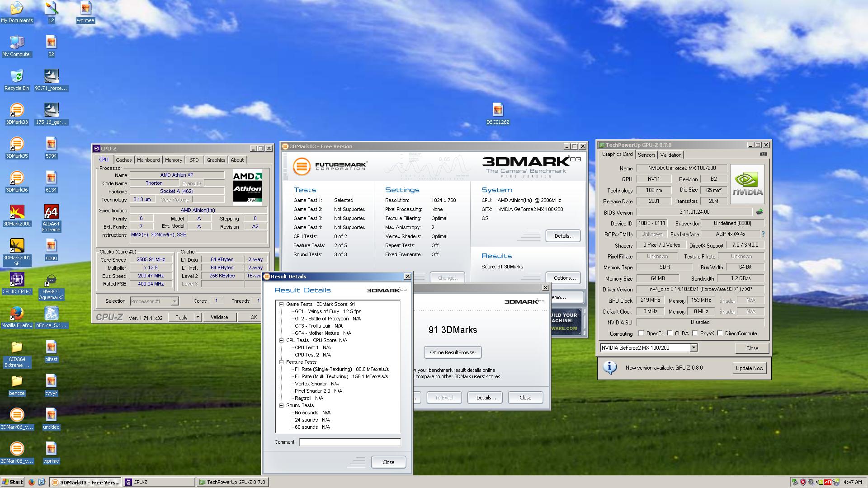Open the 3DMark2000 desktop icon
868x488 pixels.
click(17, 215)
